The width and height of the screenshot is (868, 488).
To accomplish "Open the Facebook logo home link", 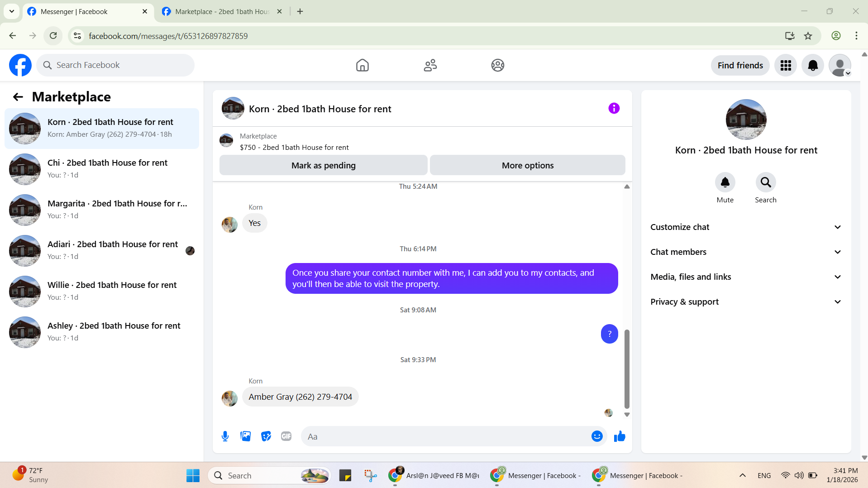I will coord(20,65).
